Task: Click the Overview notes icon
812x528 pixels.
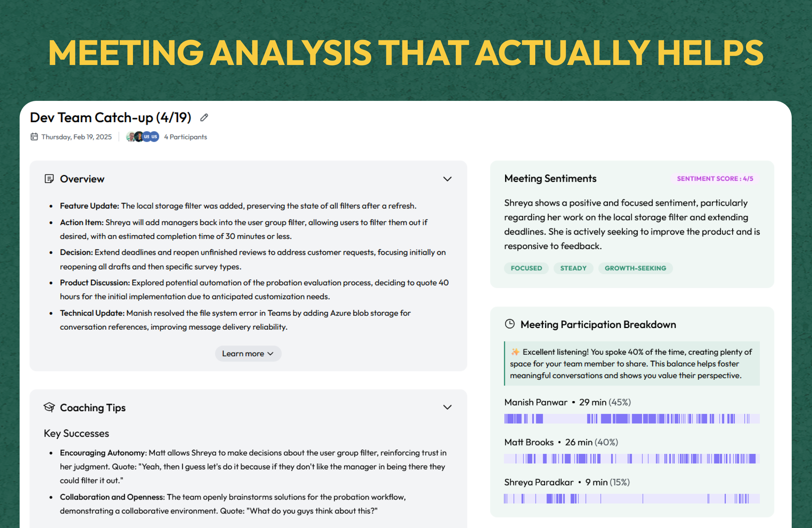Action: pyautogui.click(x=49, y=178)
